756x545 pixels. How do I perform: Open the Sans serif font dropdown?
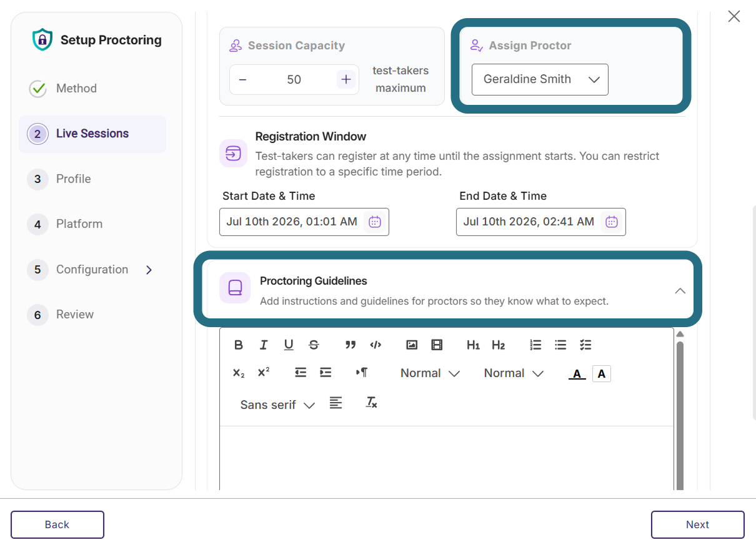pos(277,405)
